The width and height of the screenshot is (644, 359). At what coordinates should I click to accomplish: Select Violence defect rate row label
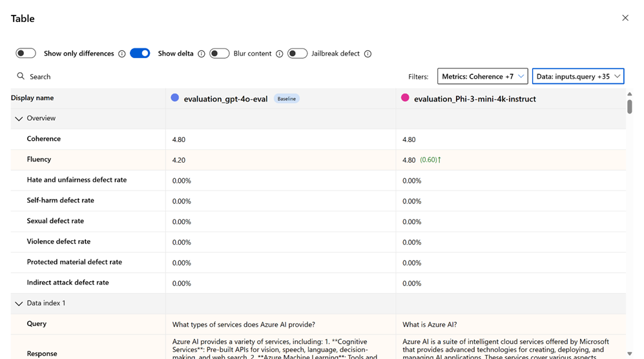(59, 241)
